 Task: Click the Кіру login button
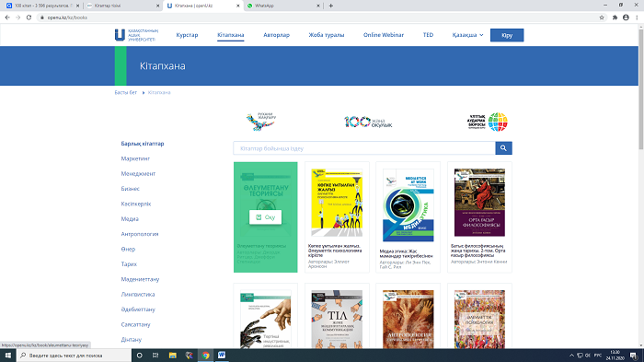tap(507, 35)
